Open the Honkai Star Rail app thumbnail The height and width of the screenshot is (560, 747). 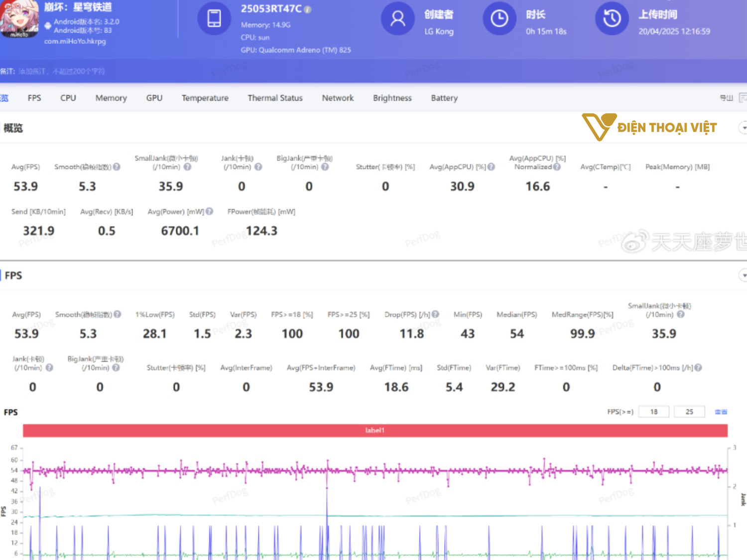(x=19, y=19)
